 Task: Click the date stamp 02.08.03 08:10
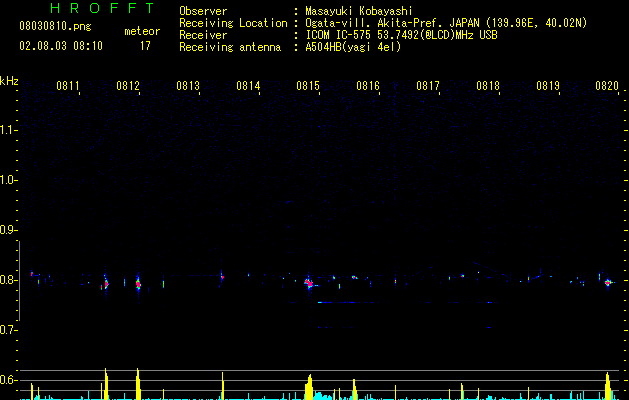[x=61, y=46]
